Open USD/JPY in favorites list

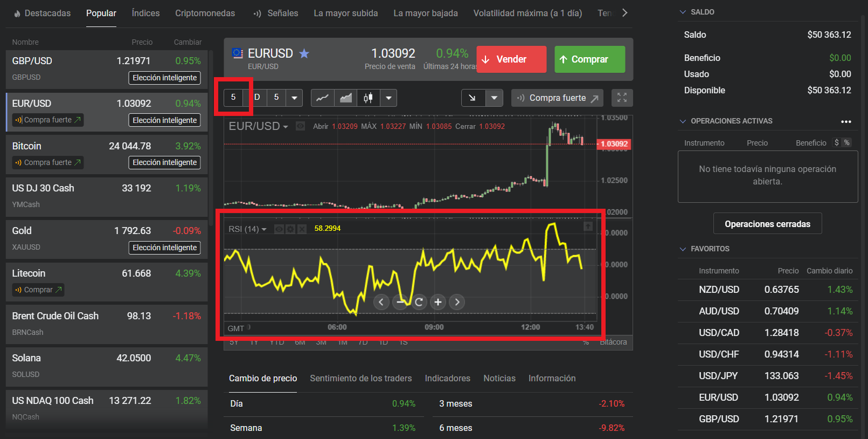[x=768, y=376]
